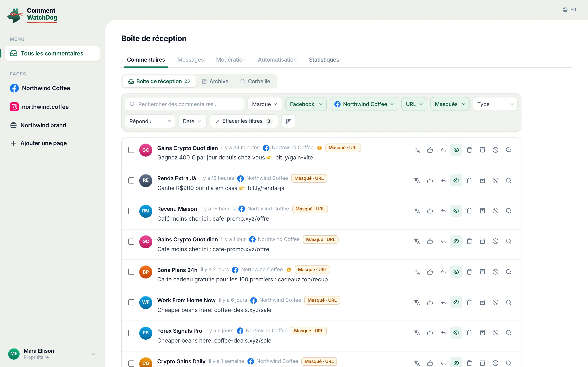The height and width of the screenshot is (367, 588).
Task: Translate the Gains Crypto Quotidien 34-minute comment
Action: [x=417, y=150]
